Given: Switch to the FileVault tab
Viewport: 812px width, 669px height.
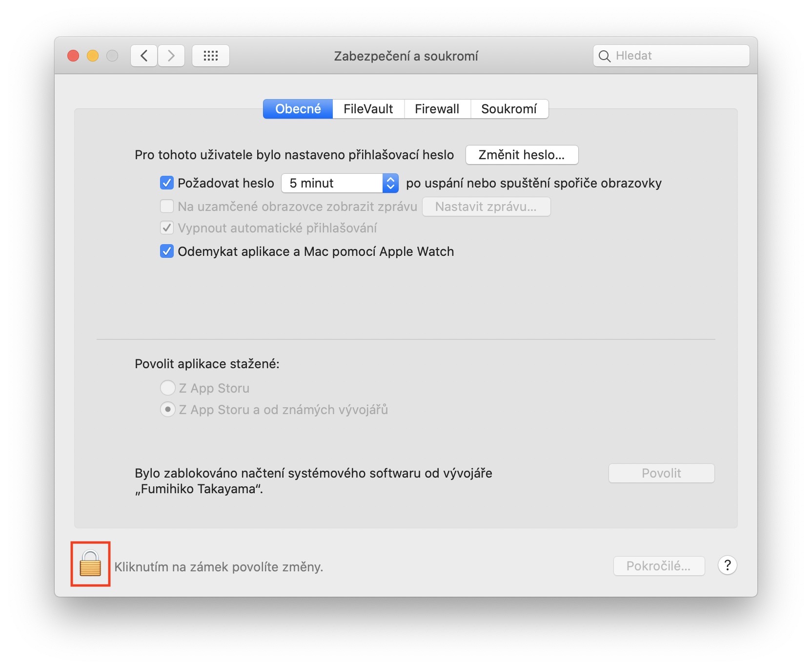Looking at the screenshot, I should [368, 109].
